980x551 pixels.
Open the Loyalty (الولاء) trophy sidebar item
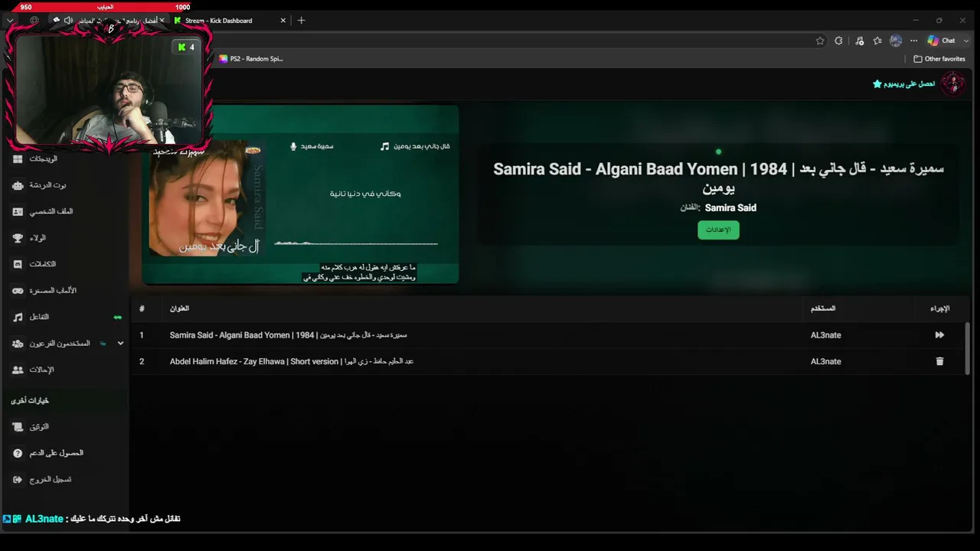point(29,238)
